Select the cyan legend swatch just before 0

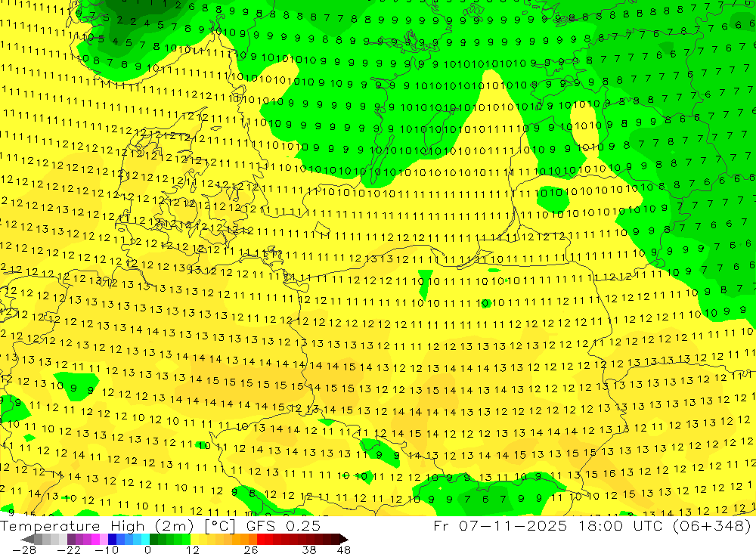145,539
